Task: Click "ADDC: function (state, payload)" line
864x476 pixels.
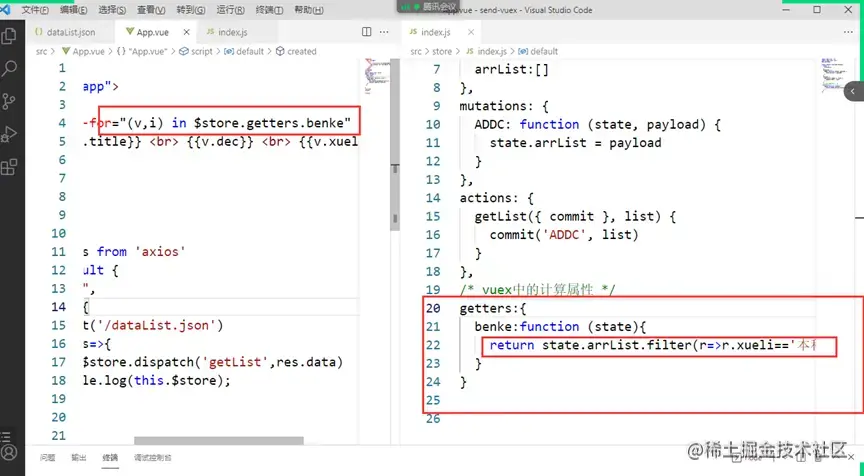Action: click(598, 125)
